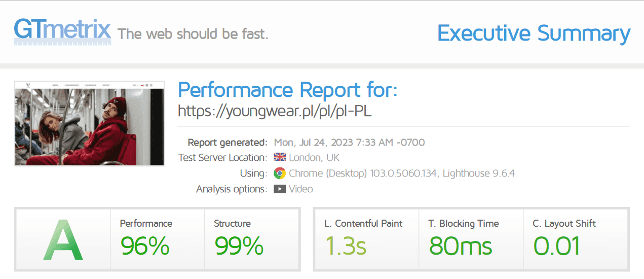
Task: Open the https://youngwear.pl/pl/pl-PL URL
Action: 275,111
